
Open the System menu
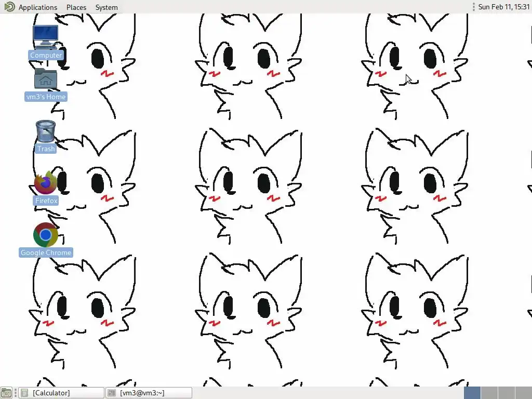click(107, 7)
